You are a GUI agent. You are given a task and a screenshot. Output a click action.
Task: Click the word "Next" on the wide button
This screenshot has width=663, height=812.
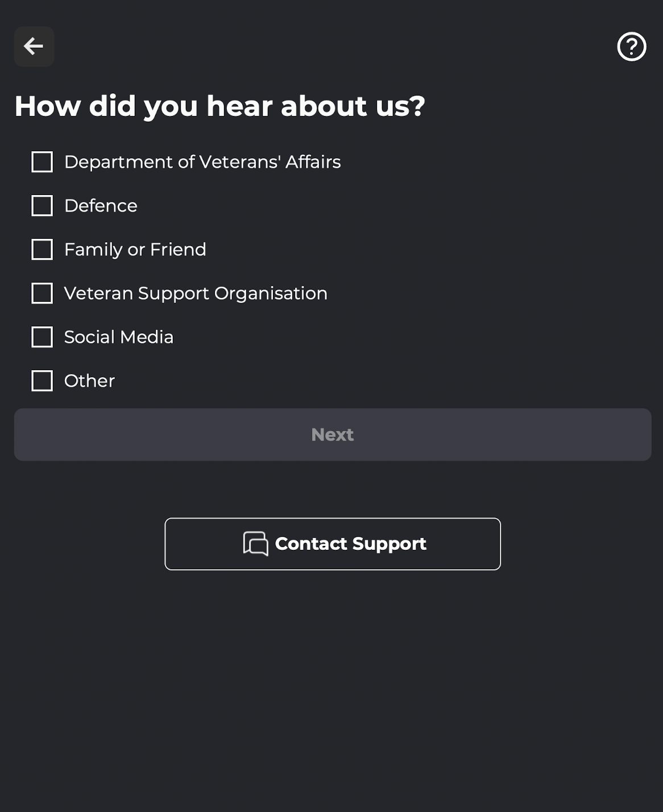click(333, 434)
